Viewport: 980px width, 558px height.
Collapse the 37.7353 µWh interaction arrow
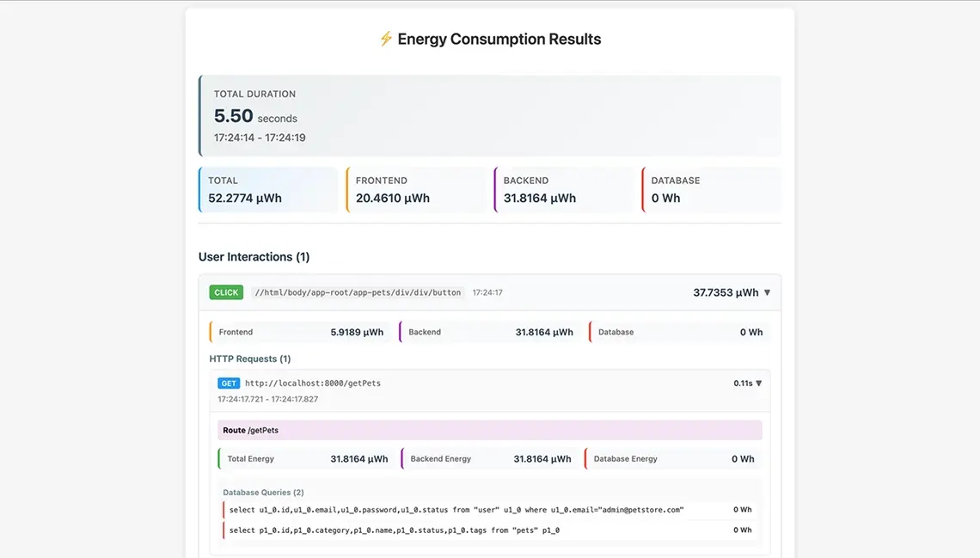point(768,292)
